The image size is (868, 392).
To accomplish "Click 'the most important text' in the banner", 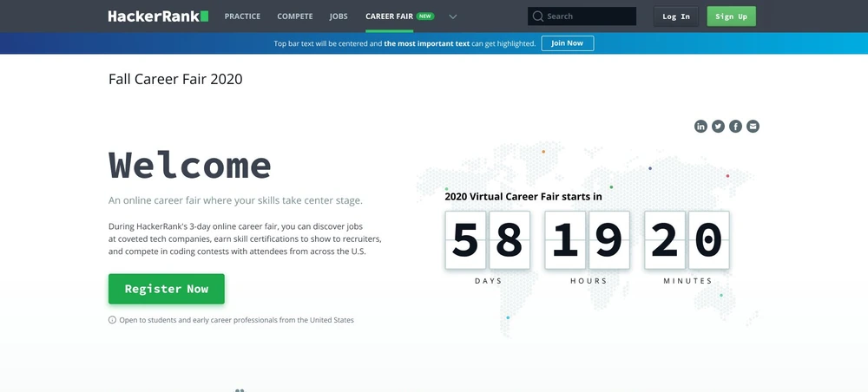I will pos(427,43).
